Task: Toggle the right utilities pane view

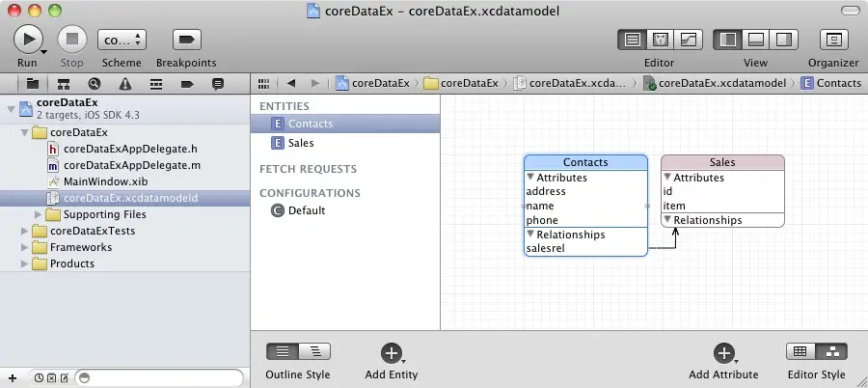Action: [x=784, y=40]
